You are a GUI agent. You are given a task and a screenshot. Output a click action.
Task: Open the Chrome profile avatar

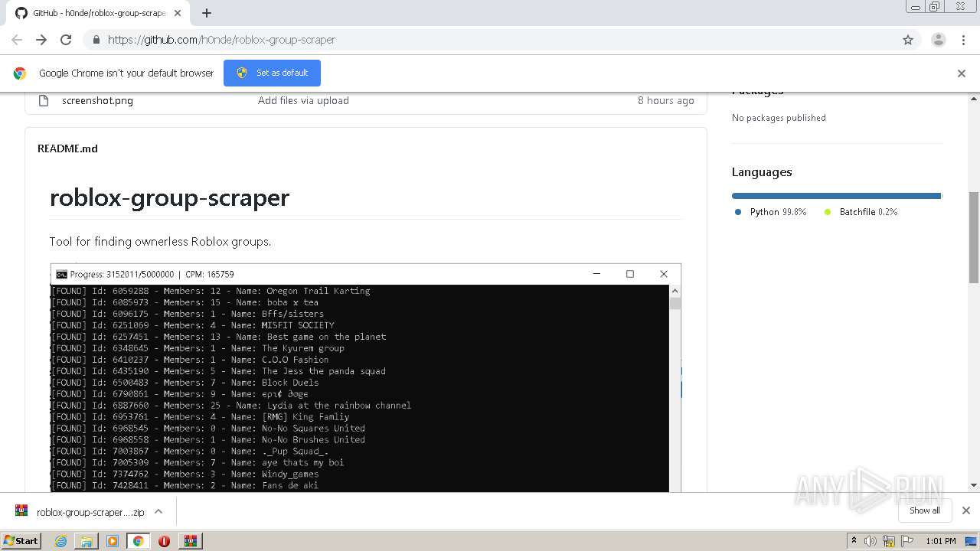[x=939, y=40]
